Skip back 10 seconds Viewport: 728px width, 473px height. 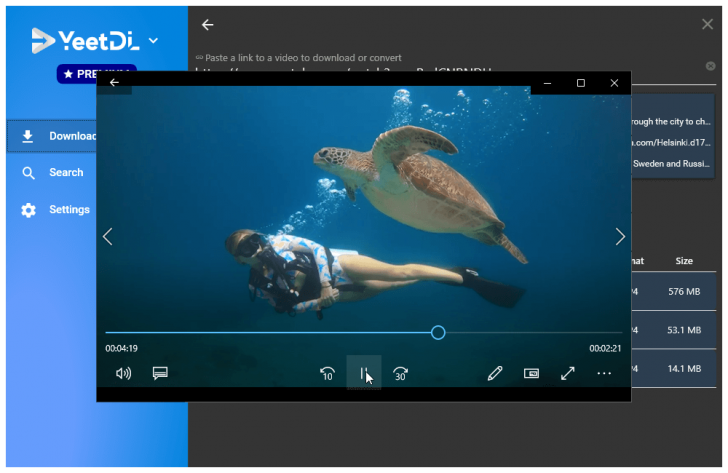click(327, 373)
